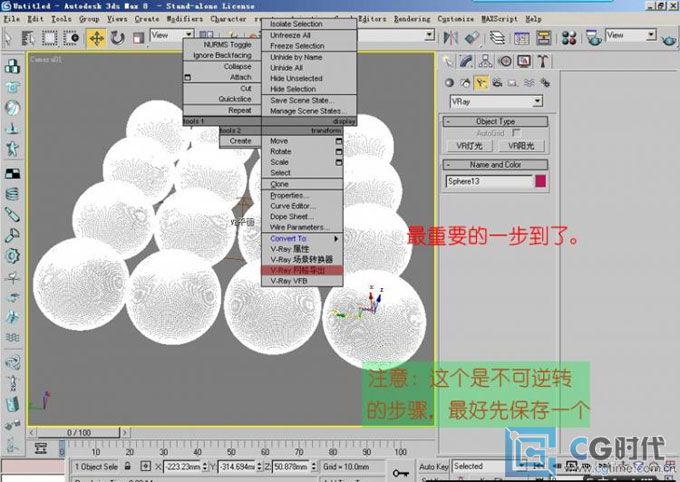This screenshot has width=680, height=482.
Task: Choose V-Ray VFB menu entry
Action: (x=302, y=281)
